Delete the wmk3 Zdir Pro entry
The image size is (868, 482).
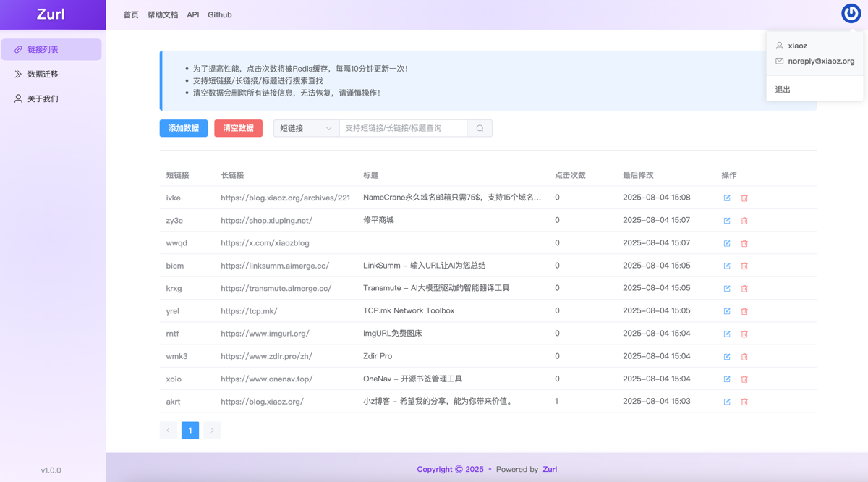[x=744, y=356]
